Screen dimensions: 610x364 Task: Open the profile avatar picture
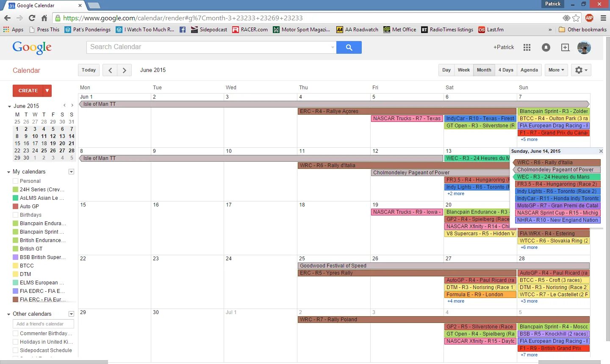point(584,47)
